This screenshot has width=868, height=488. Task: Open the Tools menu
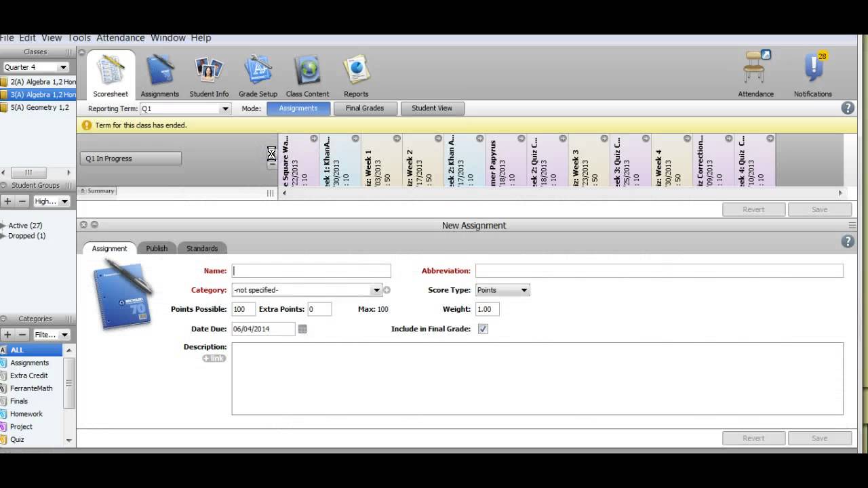click(x=79, y=38)
